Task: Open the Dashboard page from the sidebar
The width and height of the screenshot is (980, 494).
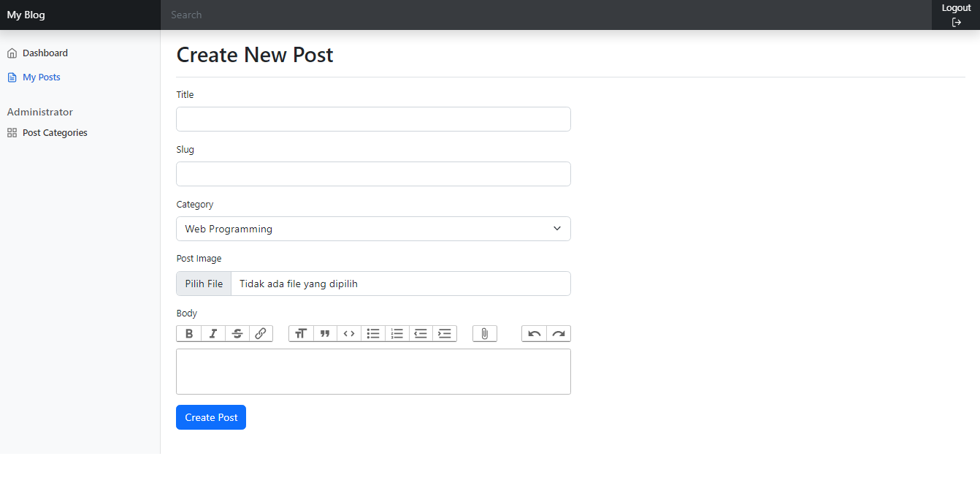Action: click(45, 53)
